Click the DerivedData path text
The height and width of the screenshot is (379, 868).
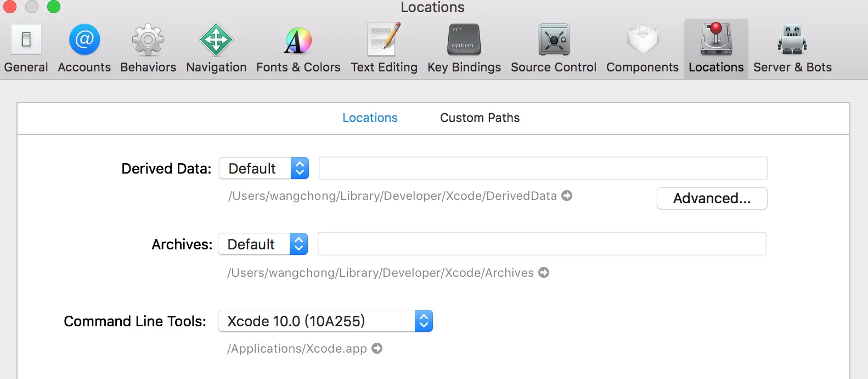point(392,196)
